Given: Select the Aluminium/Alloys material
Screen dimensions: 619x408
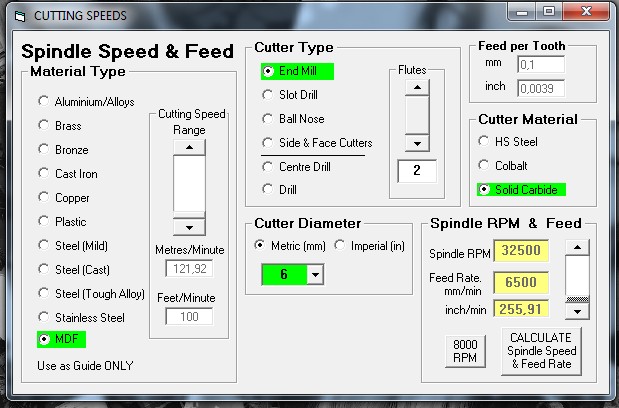Looking at the screenshot, I should pos(43,102).
